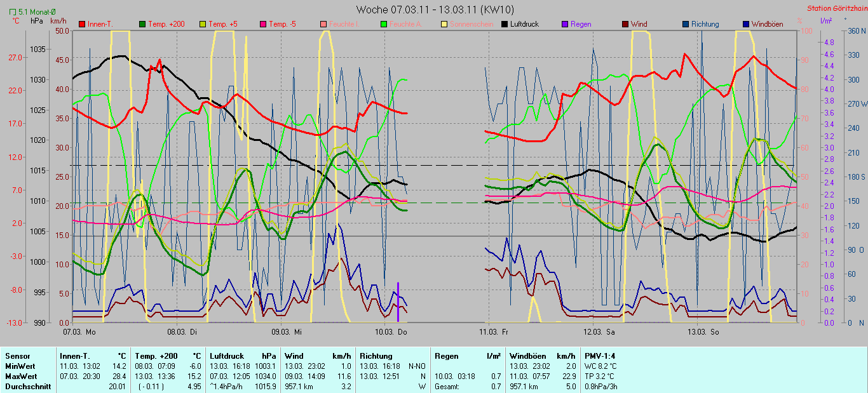This screenshot has height=393, width=868.
Task: Click the Windböen average value 5.0
Action: coord(570,386)
